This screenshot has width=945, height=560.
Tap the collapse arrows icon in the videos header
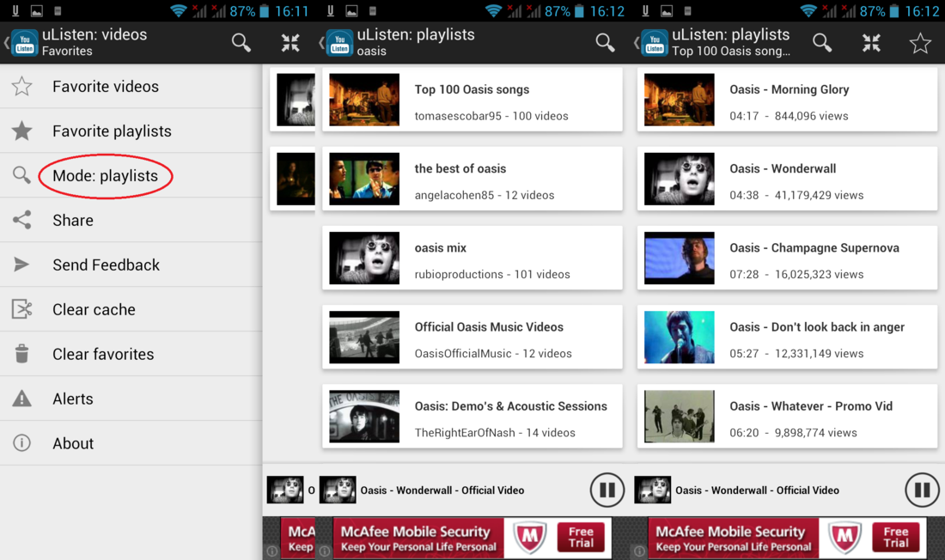[290, 42]
